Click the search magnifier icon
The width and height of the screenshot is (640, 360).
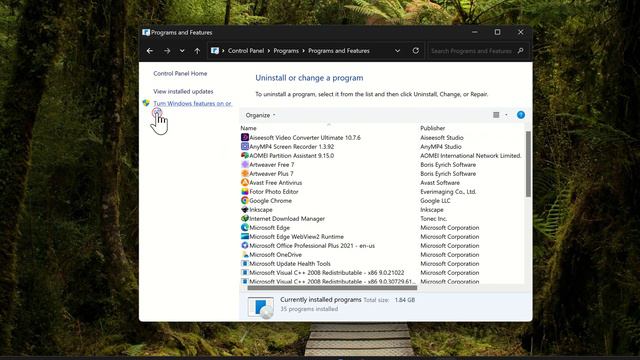520,51
